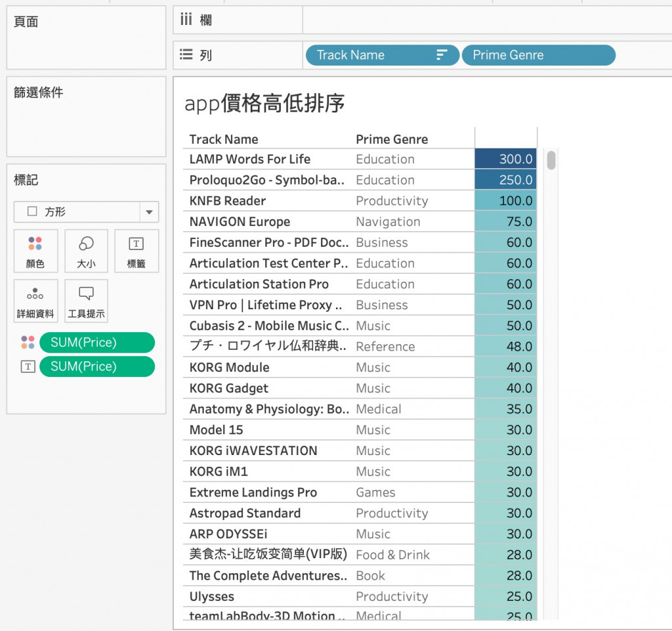Click the columns shelf icon next to 欄
Viewport: 672px width, 631px height.
tap(186, 20)
